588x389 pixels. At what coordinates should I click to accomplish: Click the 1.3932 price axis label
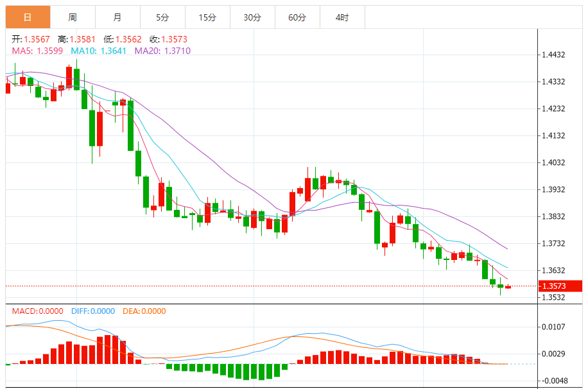[x=553, y=190]
